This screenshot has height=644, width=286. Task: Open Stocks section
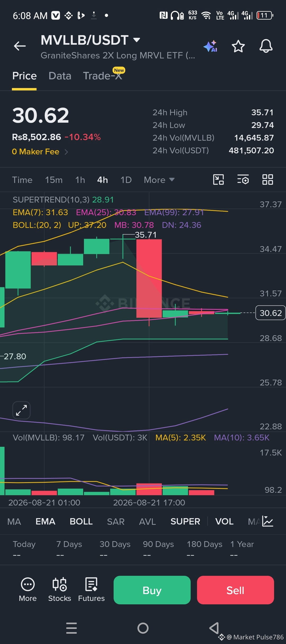60,590
